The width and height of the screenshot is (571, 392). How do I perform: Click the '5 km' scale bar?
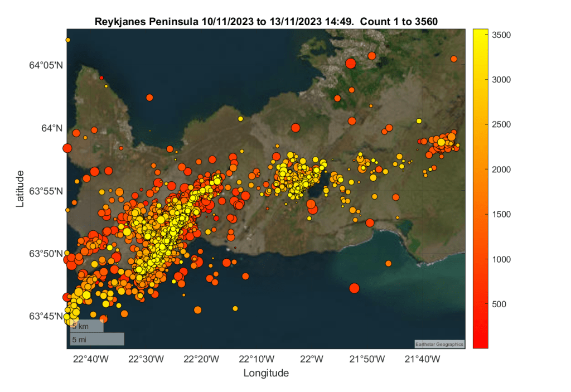(86, 326)
